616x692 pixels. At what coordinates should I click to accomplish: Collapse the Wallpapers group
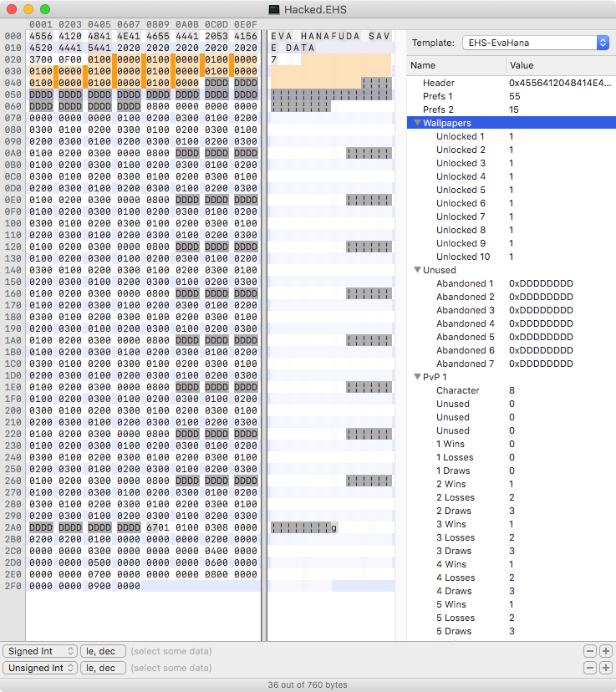tap(417, 123)
